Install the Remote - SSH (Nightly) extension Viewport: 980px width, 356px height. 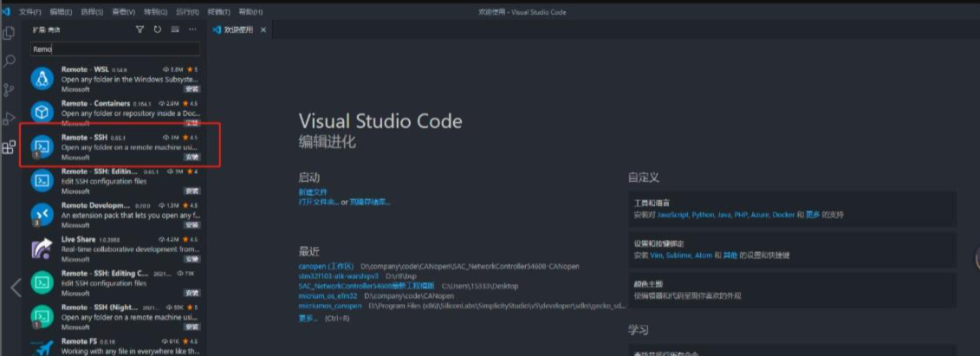(x=191, y=327)
